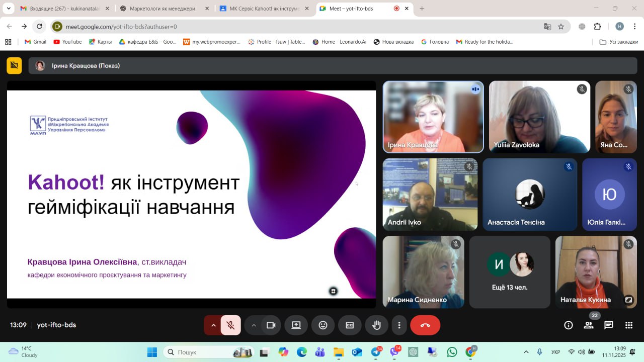Select Марина Сидненко's video tile
The width and height of the screenshot is (644, 362).
(x=424, y=272)
